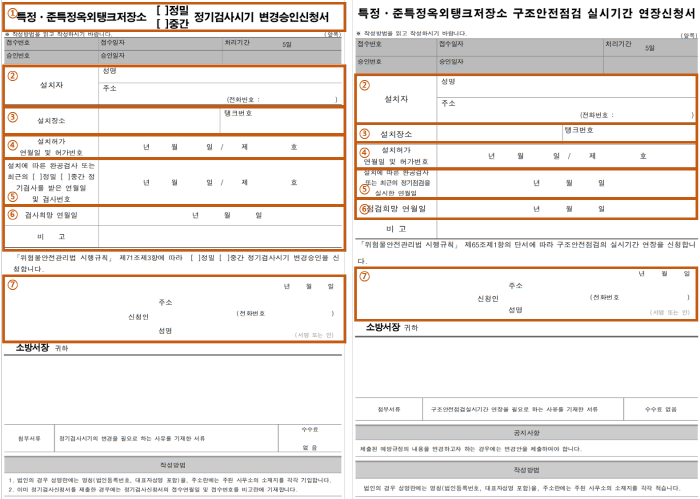Click the 처리기간 5일 cell in the 연장신청서
Viewport: 700px width, 499px height.
click(650, 47)
